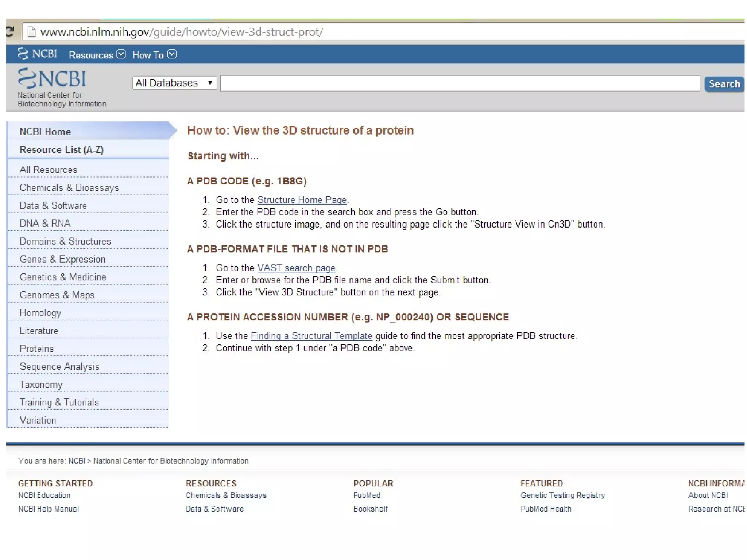Visit Genetic Testing Registry footer link

pyautogui.click(x=562, y=495)
